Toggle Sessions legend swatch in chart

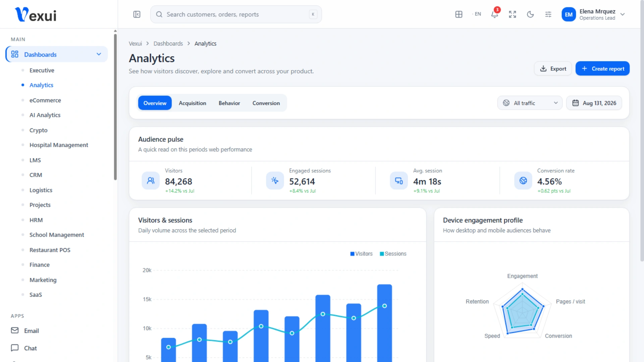pyautogui.click(x=382, y=254)
